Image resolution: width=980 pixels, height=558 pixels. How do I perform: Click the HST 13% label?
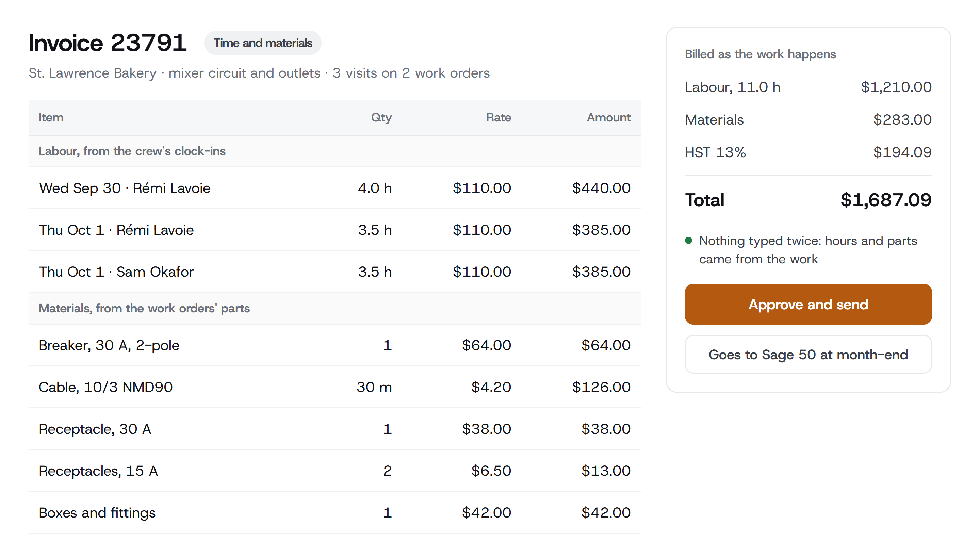(x=715, y=152)
